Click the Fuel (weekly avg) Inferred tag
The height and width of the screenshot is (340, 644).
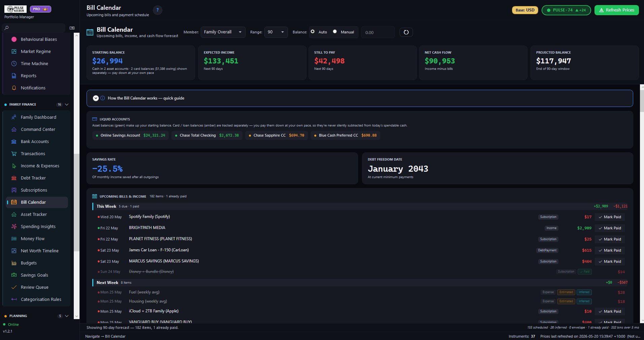[x=584, y=292]
